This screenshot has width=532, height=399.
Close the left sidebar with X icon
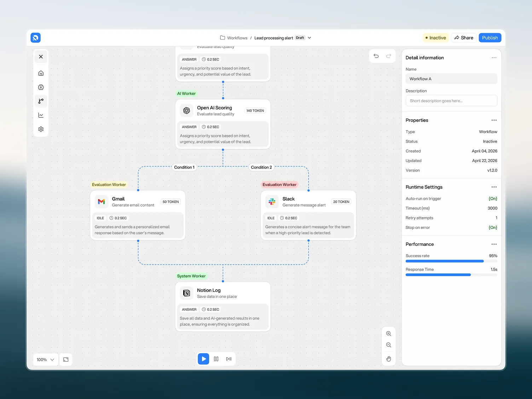[41, 57]
